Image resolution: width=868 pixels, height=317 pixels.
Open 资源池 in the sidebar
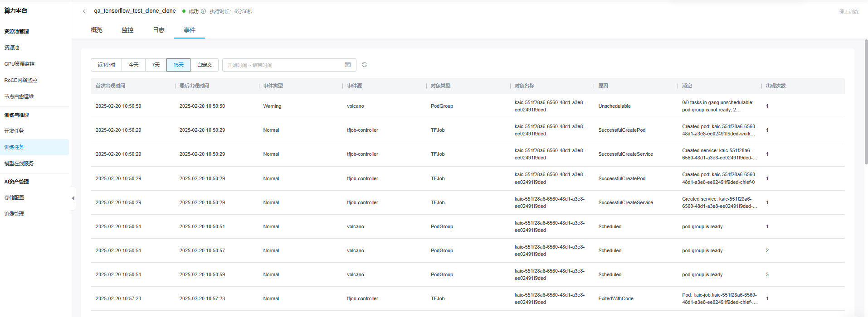click(12, 48)
